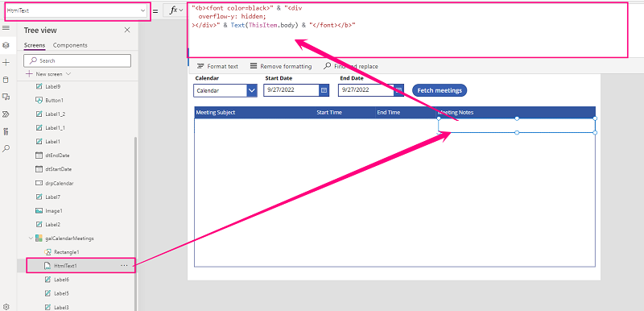644x311 pixels.
Task: Click Format text
Action: click(217, 66)
